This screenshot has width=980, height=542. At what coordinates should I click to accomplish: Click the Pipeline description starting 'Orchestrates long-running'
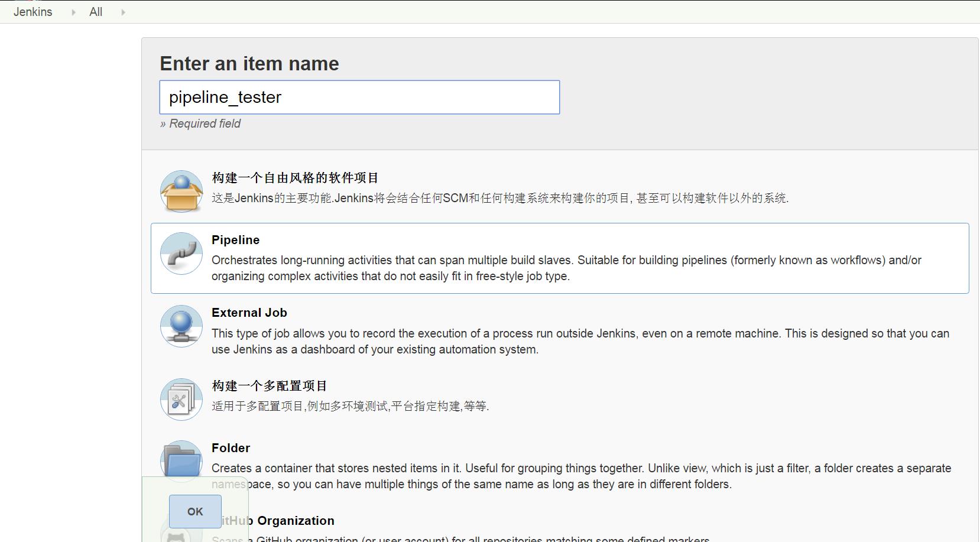(x=566, y=268)
